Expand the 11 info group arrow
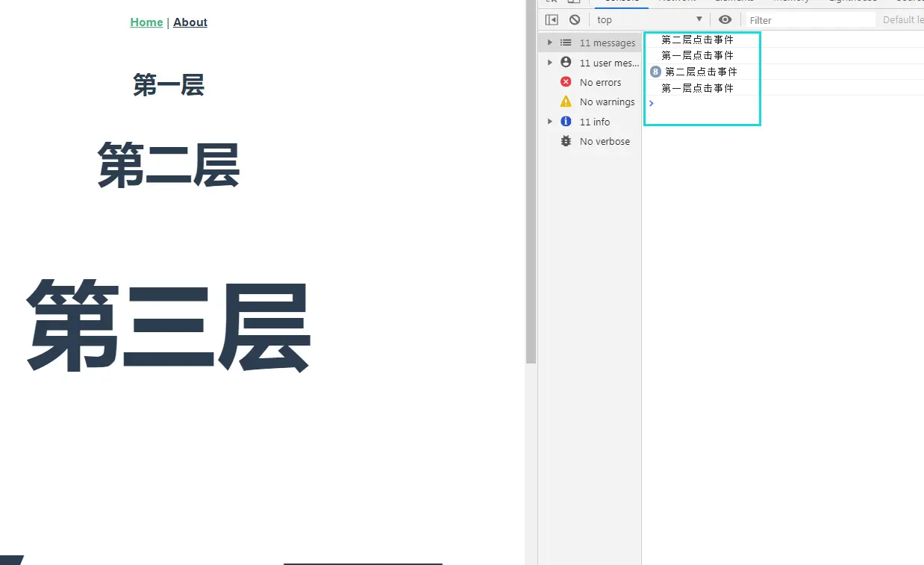The height and width of the screenshot is (565, 924). click(x=550, y=122)
